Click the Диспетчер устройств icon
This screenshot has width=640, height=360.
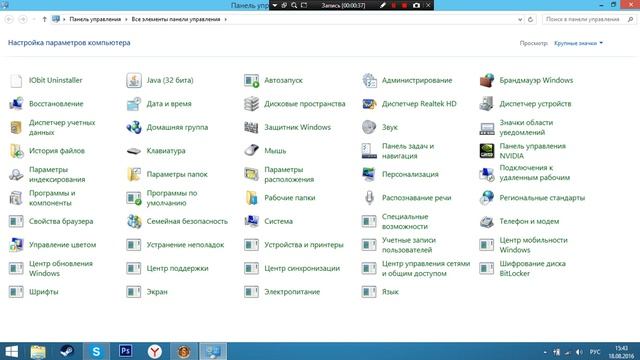coord(487,104)
